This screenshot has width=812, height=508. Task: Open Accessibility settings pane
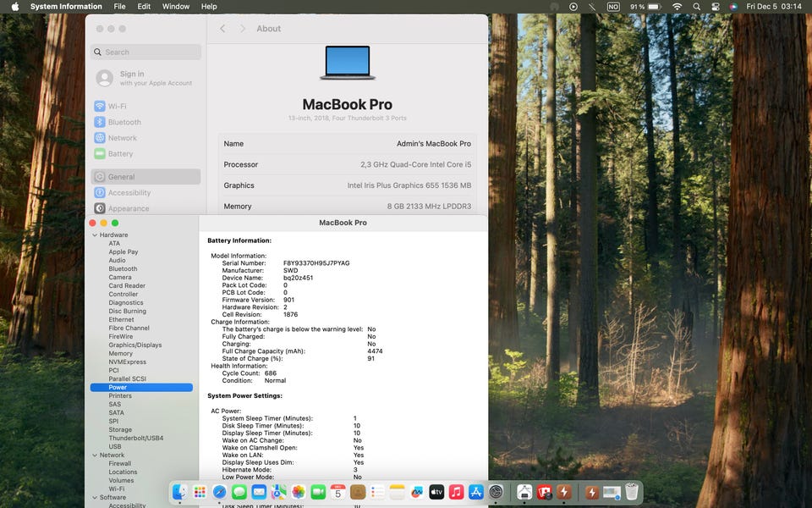coord(129,193)
